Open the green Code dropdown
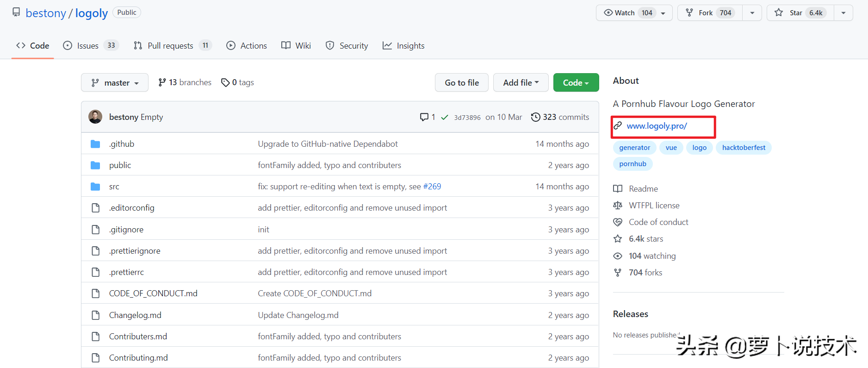This screenshot has width=868, height=368. tap(576, 83)
